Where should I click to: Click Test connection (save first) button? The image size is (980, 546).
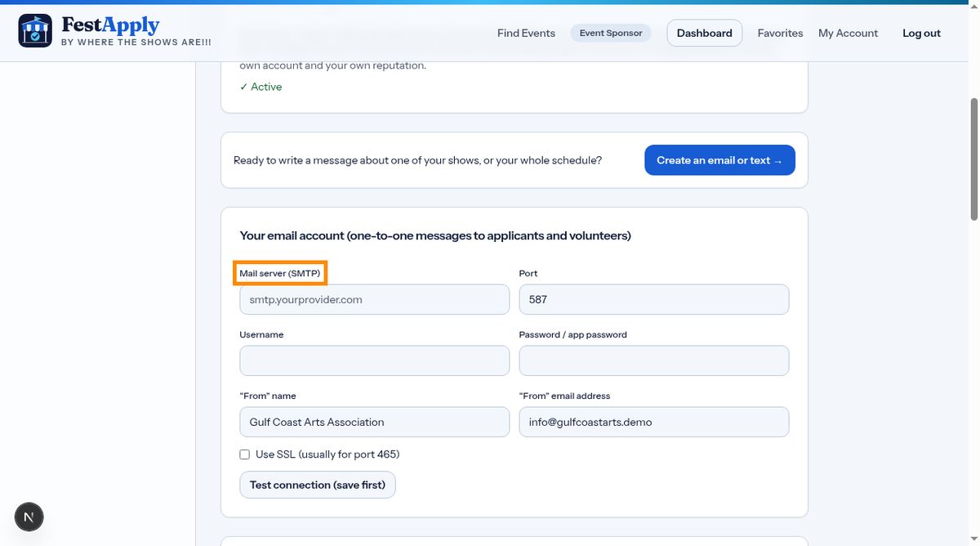tap(318, 485)
